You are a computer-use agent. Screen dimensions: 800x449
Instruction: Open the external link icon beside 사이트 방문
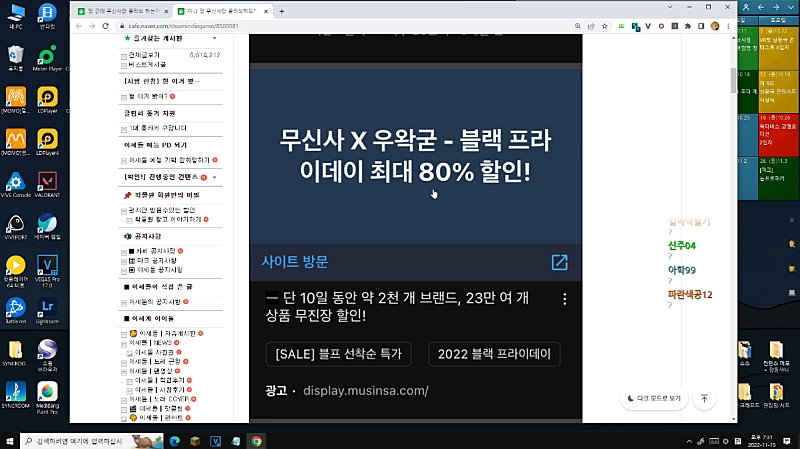(560, 262)
